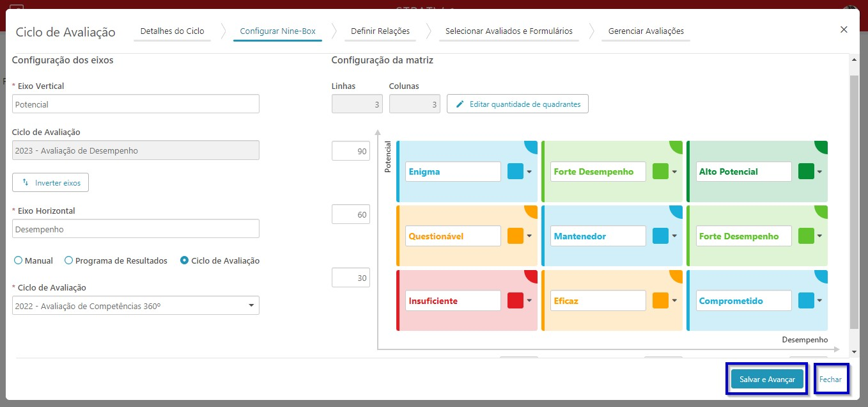Go to the Definir Relações step
The width and height of the screenshot is (868, 407).
[380, 31]
